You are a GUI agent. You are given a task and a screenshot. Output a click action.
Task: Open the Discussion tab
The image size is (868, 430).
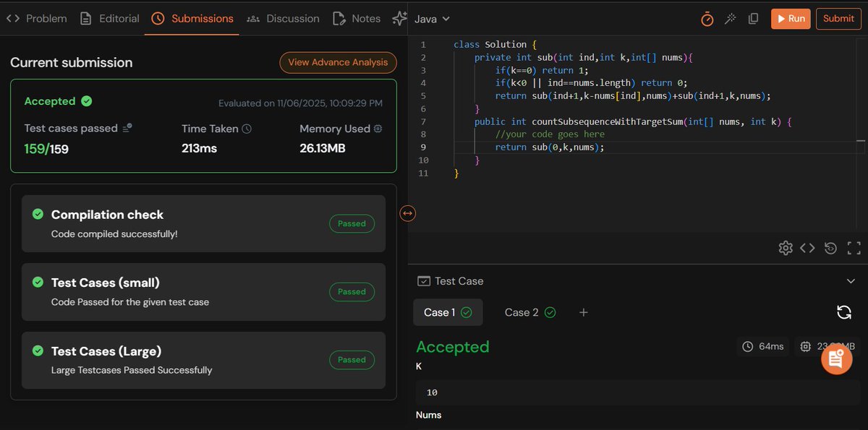tap(292, 19)
